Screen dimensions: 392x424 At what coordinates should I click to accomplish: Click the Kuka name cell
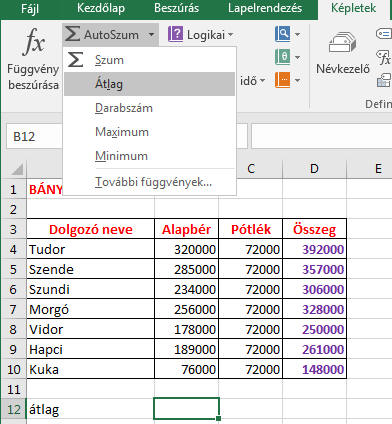point(90,369)
